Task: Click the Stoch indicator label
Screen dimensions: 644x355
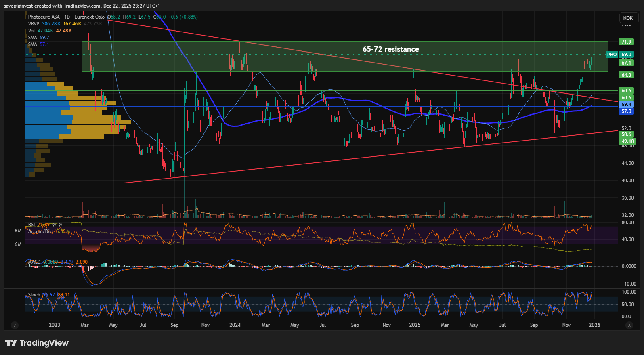Action: click(x=34, y=295)
